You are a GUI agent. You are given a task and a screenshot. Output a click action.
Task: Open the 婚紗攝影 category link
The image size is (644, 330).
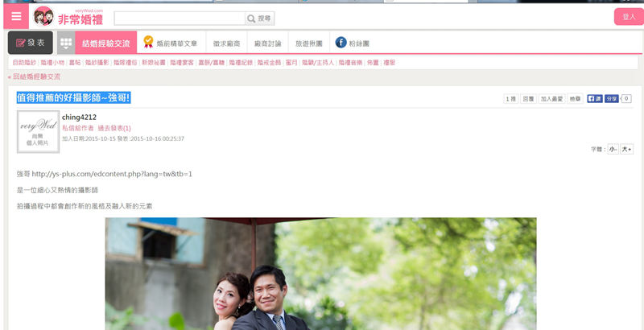[x=97, y=63]
